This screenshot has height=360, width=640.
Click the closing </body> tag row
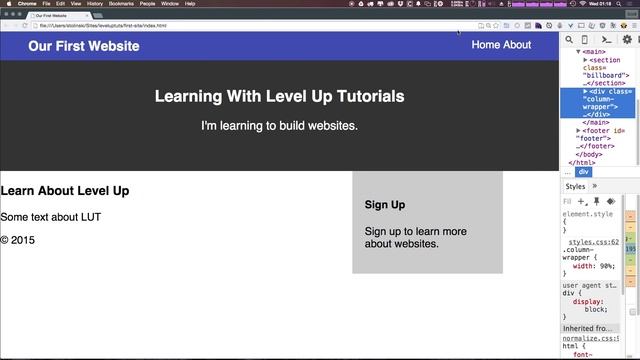point(589,154)
